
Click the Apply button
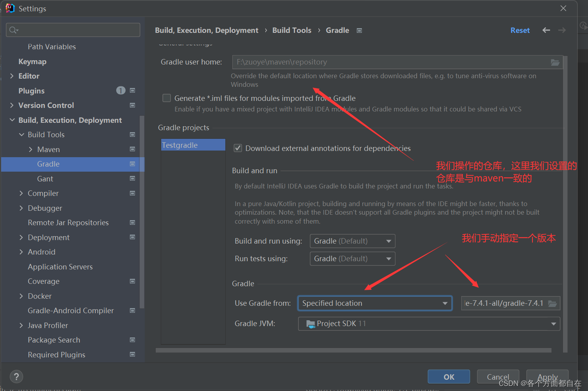[x=547, y=377]
